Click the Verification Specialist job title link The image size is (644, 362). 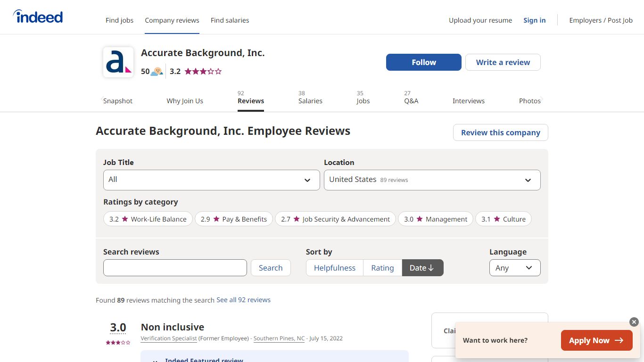point(169,338)
